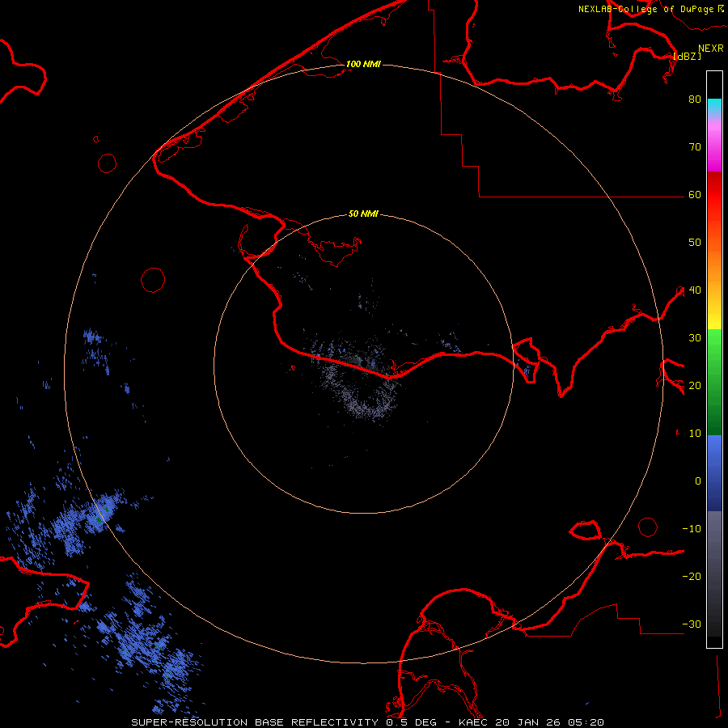Click the '-30' value on the dBZ scale

(692, 624)
